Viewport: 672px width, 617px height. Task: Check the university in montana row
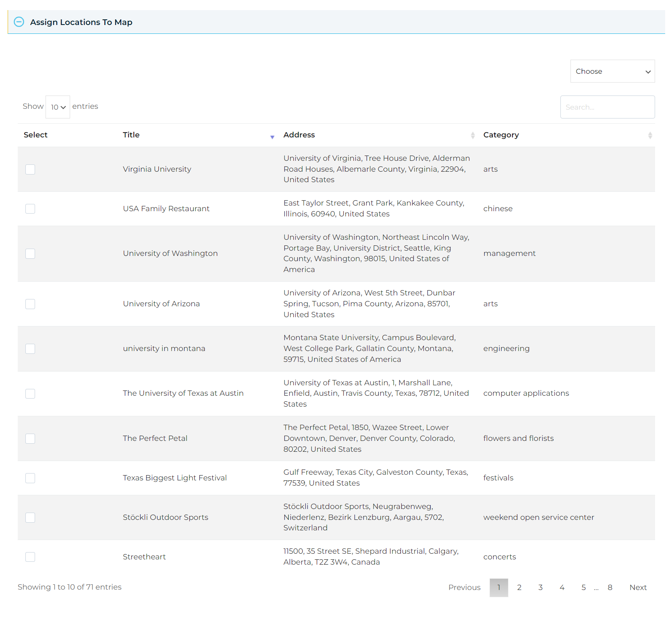pyautogui.click(x=30, y=349)
